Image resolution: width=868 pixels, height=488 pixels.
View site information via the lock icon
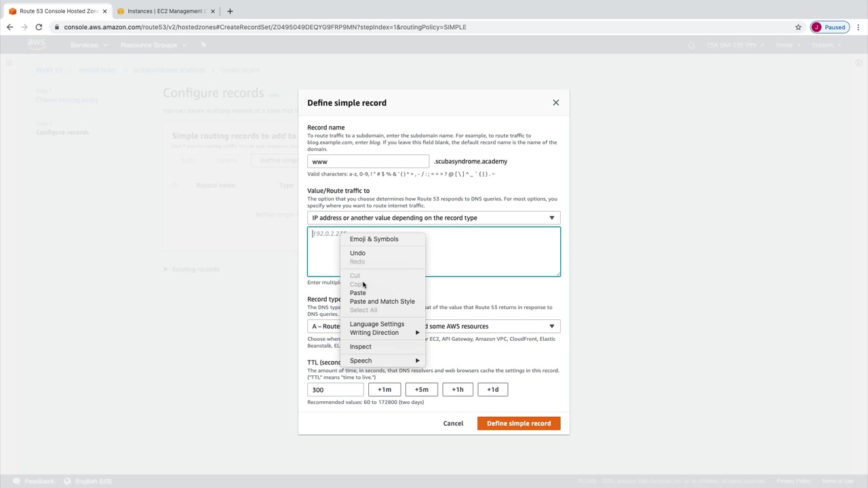click(x=57, y=27)
